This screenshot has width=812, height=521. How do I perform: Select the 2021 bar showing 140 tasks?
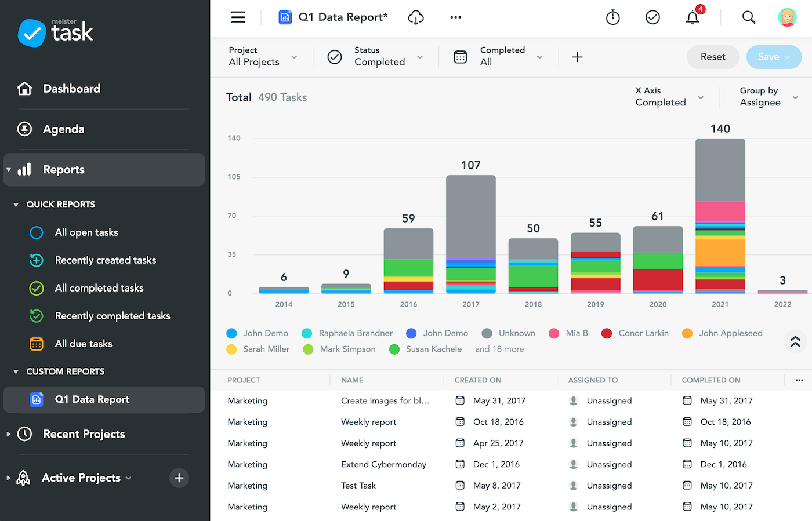coord(720,214)
